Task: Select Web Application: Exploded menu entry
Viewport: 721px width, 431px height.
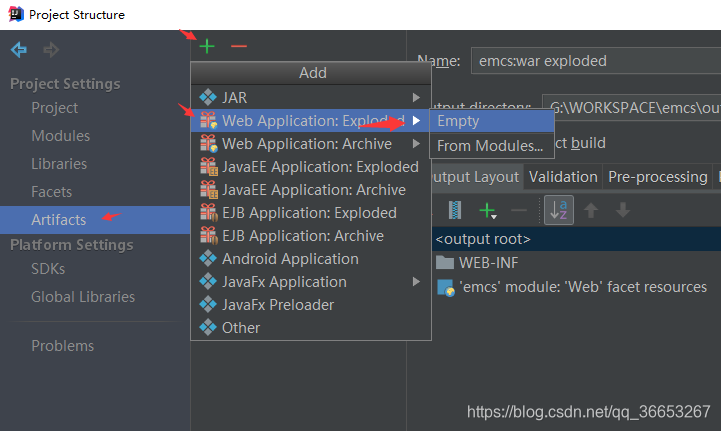Action: coord(311,121)
